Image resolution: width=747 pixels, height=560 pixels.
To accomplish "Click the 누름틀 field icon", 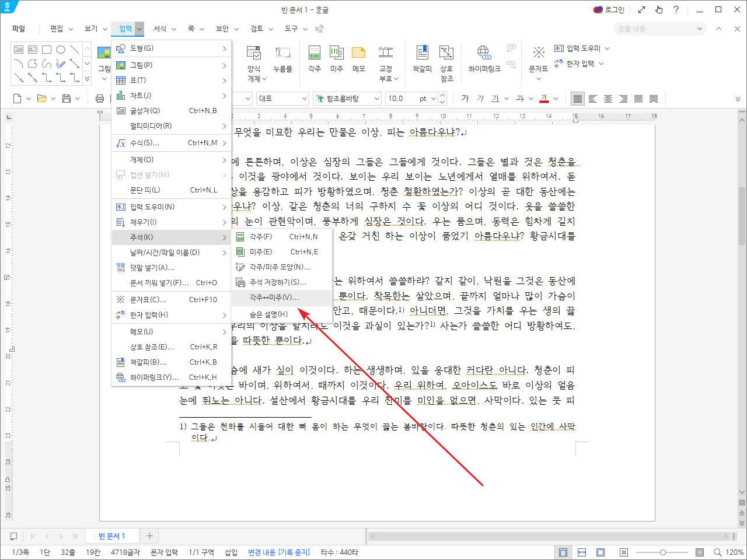I will [x=282, y=59].
